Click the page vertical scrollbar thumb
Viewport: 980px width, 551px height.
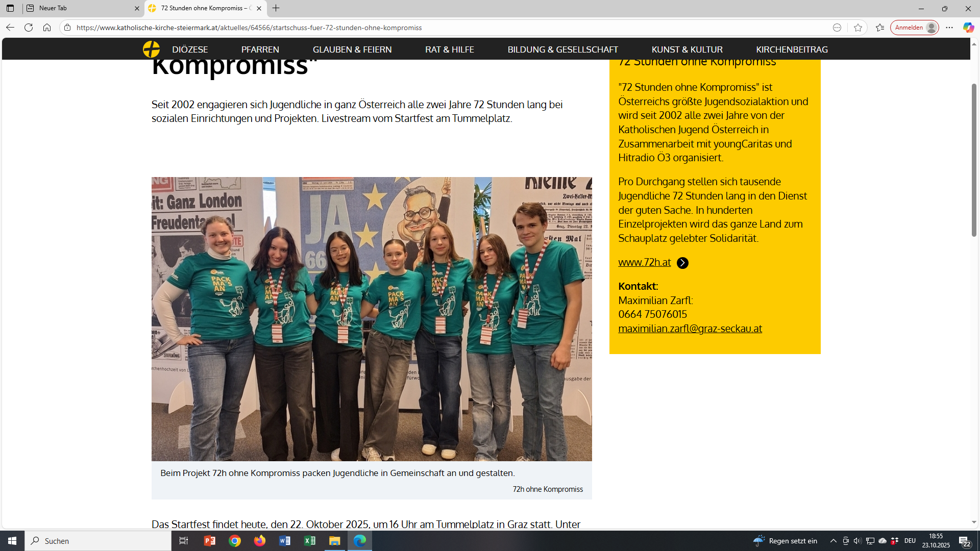[974, 159]
